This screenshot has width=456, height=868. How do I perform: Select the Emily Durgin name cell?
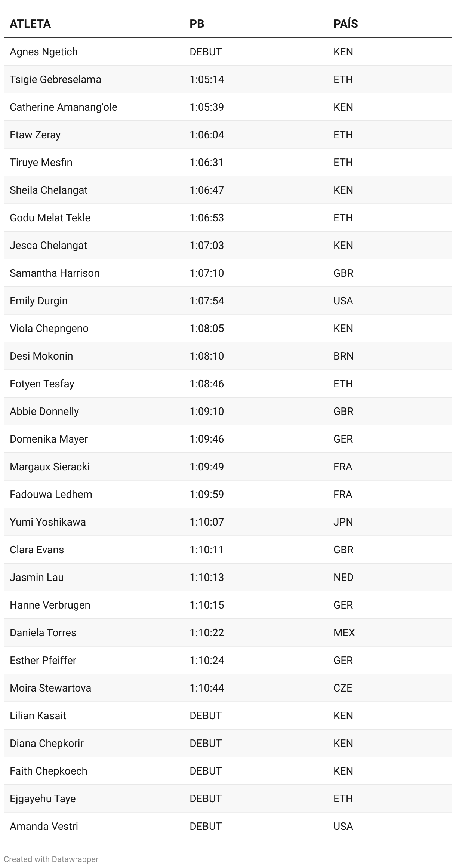(39, 301)
